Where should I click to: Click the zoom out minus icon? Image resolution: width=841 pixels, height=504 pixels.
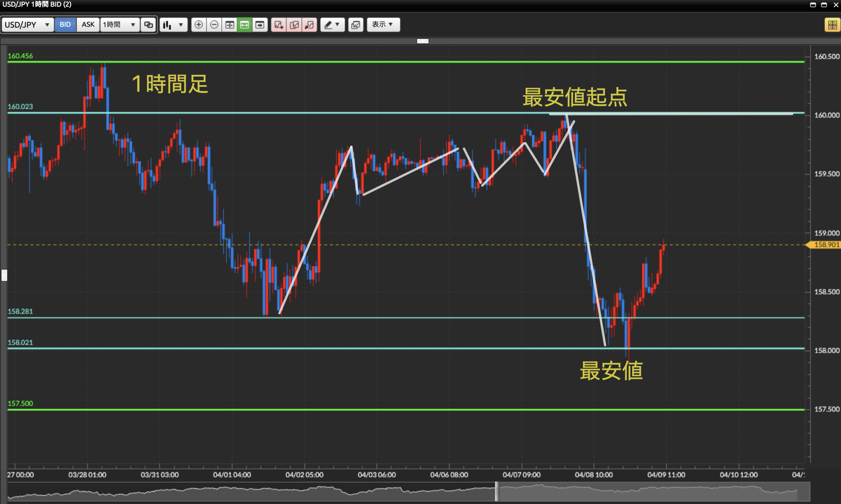214,25
